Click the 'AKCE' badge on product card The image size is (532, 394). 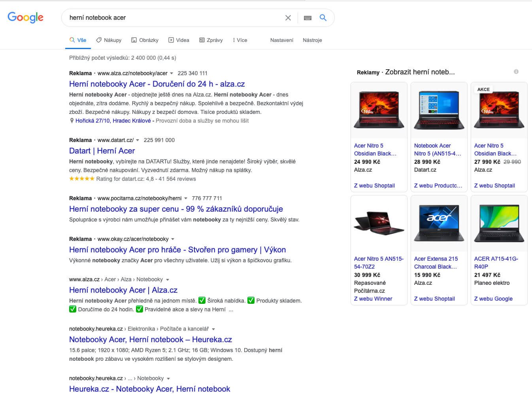click(x=483, y=89)
